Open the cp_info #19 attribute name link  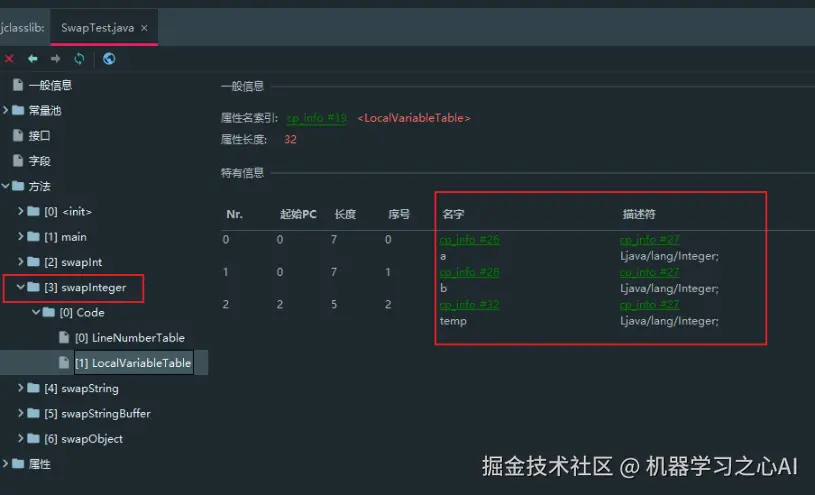click(317, 119)
